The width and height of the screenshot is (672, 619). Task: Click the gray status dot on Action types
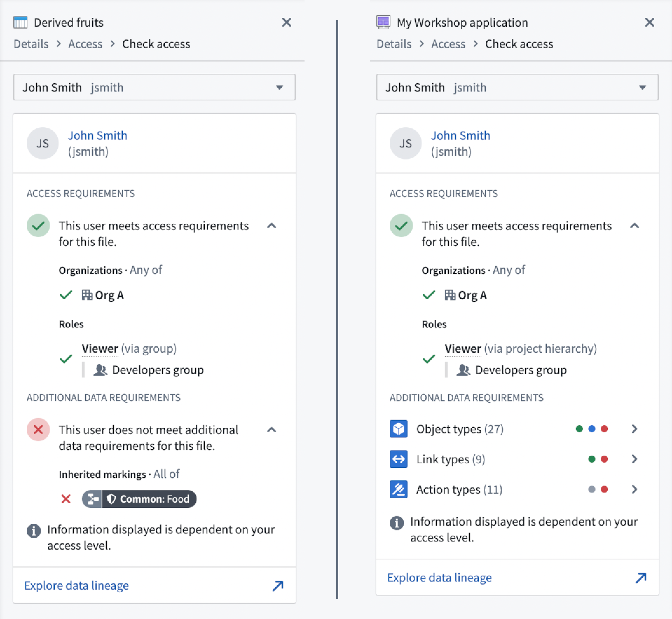point(592,489)
